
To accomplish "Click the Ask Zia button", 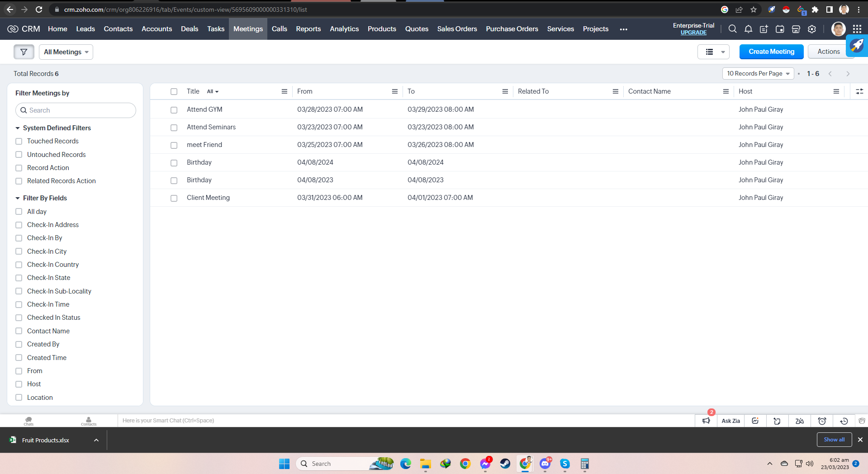I will pos(730,421).
